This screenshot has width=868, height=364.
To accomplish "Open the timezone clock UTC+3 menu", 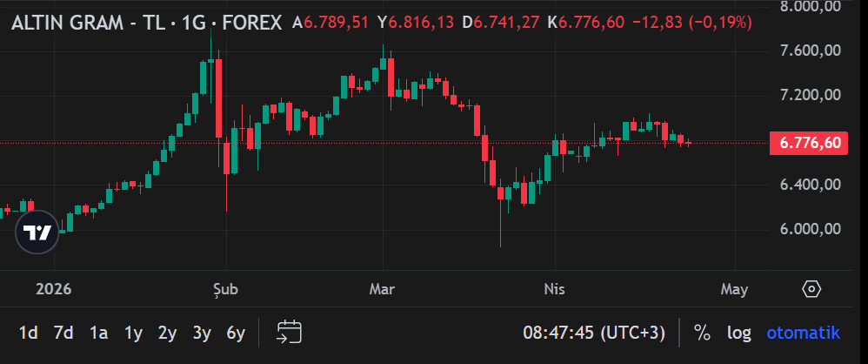I will tap(594, 333).
